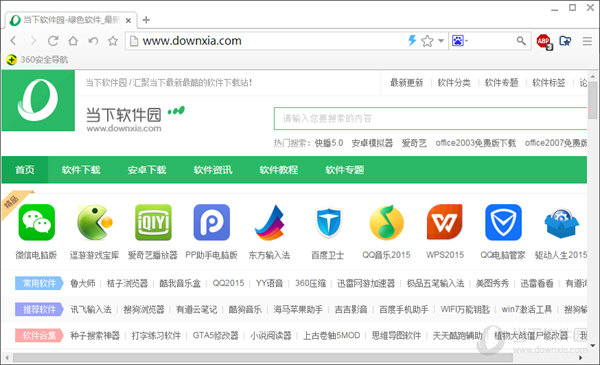Click the 东方输入法 icon
The width and height of the screenshot is (600, 365).
coord(270,222)
